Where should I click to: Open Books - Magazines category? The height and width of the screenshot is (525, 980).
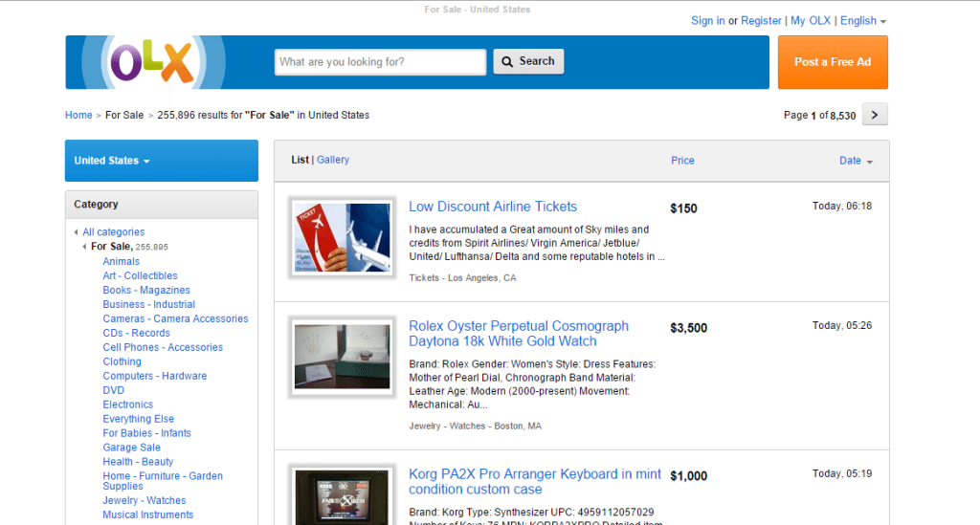[x=146, y=291]
